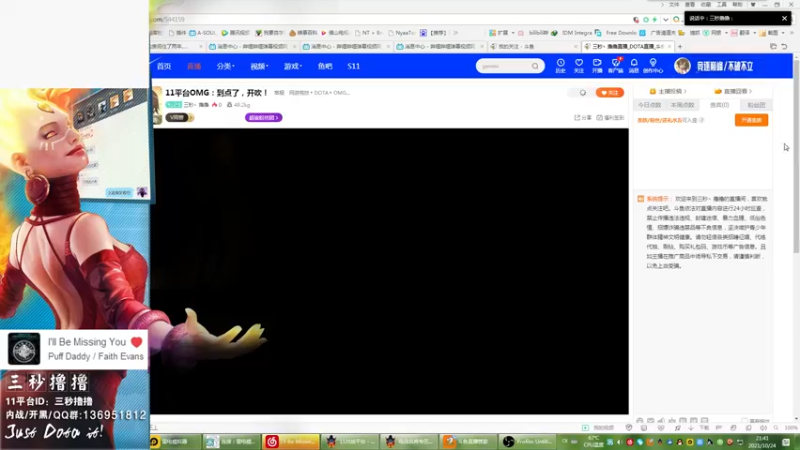The image size is (800, 450).
Task: Switch to the 粉丝团 tab
Action: [x=756, y=105]
